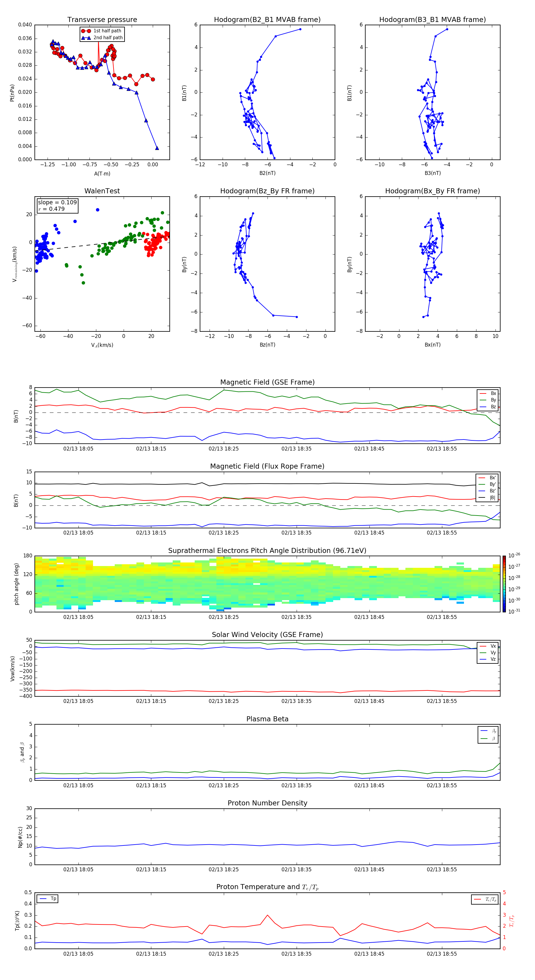
Task: Click the Bz' entry in Flux Rope legend
Action: [x=487, y=491]
